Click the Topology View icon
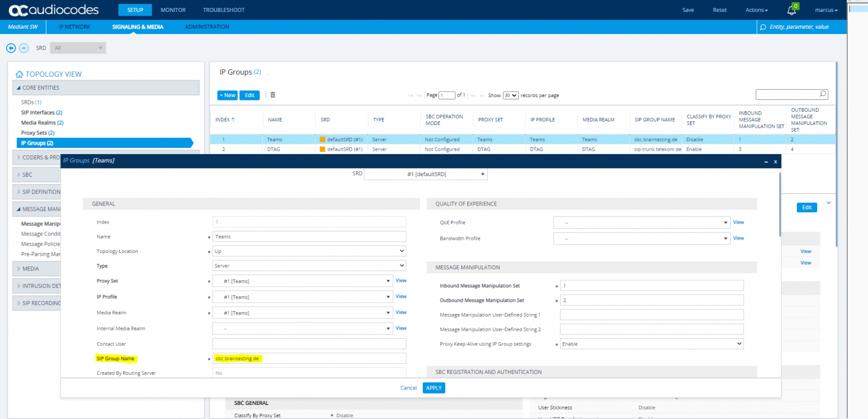This screenshot has height=419, width=868. tap(19, 74)
